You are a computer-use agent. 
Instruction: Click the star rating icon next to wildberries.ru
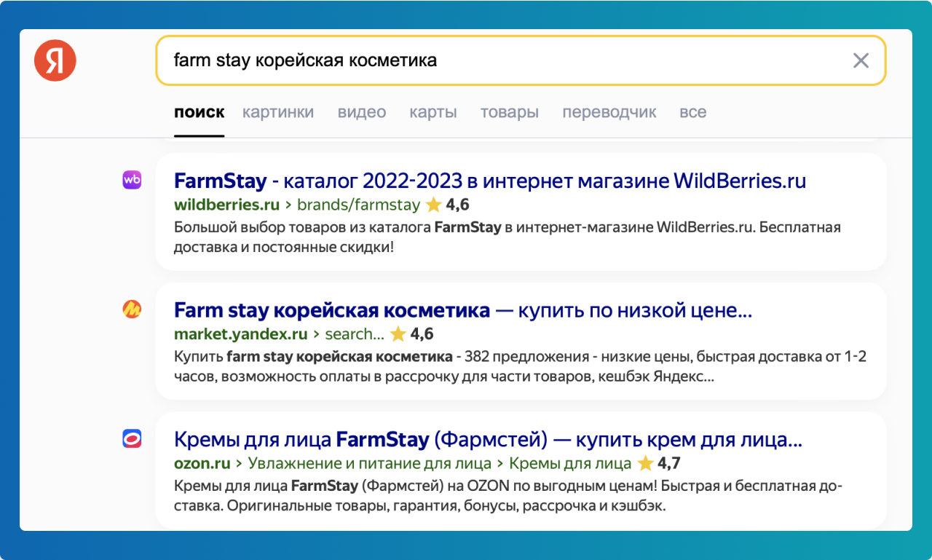[435, 205]
